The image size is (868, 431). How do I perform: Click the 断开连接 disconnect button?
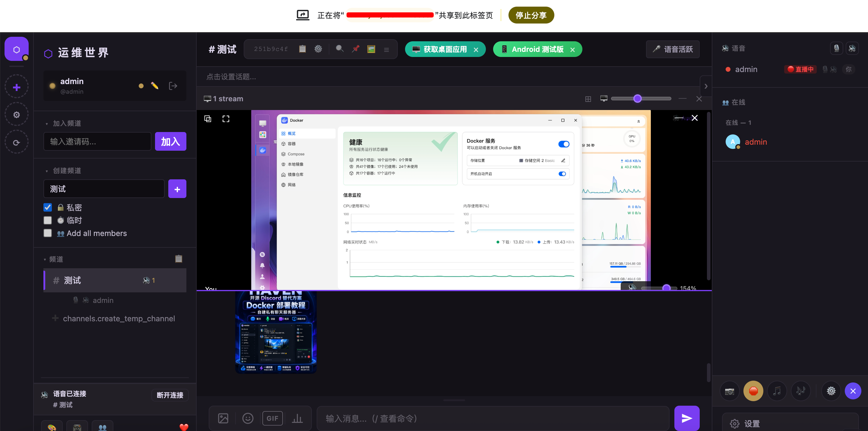point(170,395)
